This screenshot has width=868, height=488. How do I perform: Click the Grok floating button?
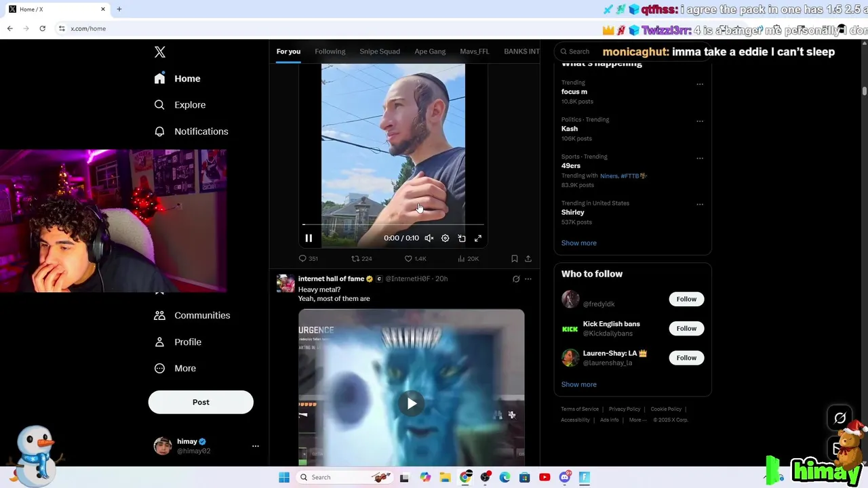tap(840, 418)
